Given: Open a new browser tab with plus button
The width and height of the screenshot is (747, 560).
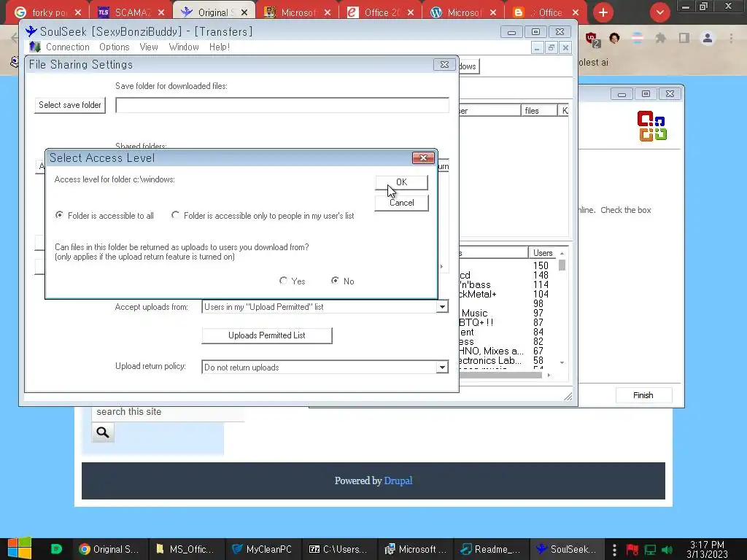Looking at the screenshot, I should point(603,12).
